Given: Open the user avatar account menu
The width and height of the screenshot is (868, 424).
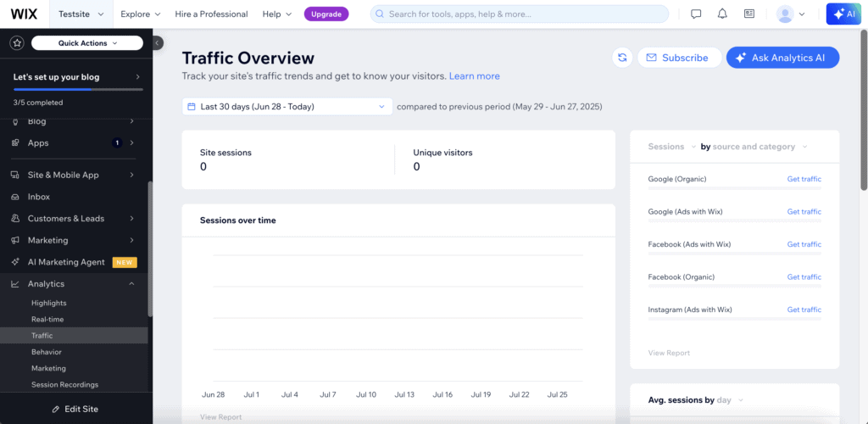Looking at the screenshot, I should (x=791, y=14).
